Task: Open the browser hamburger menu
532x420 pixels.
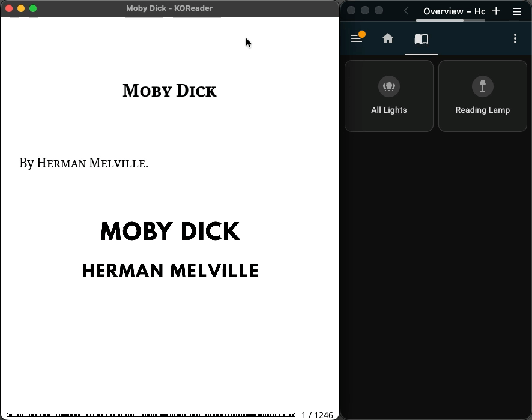Action: pos(517,11)
